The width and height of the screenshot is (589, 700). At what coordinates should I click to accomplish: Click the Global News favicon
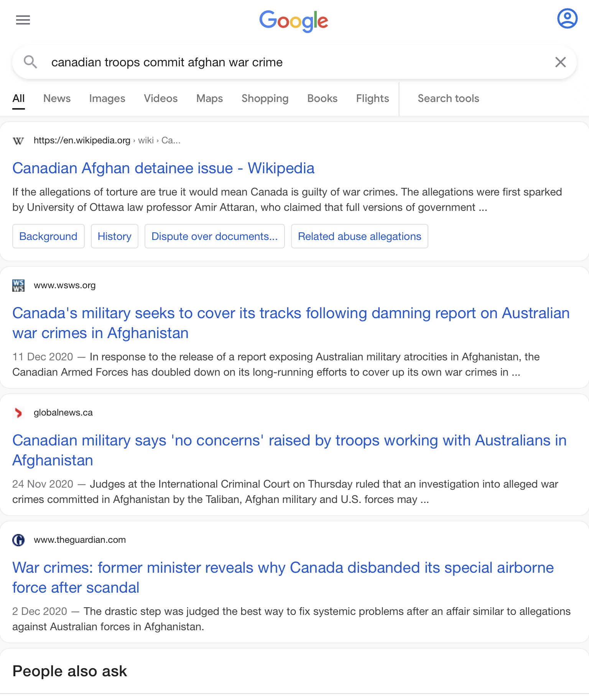coord(18,413)
